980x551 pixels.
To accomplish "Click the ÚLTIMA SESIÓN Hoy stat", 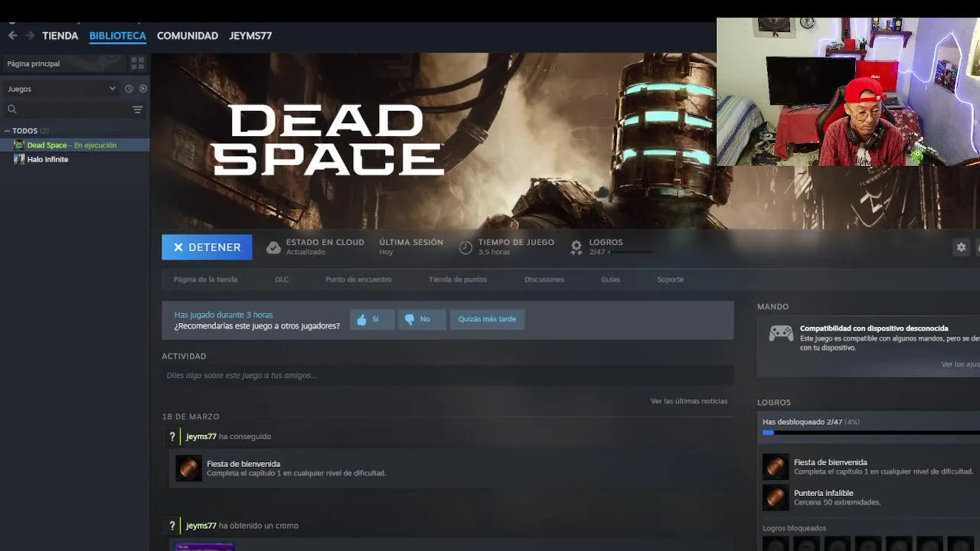I will 411,246.
